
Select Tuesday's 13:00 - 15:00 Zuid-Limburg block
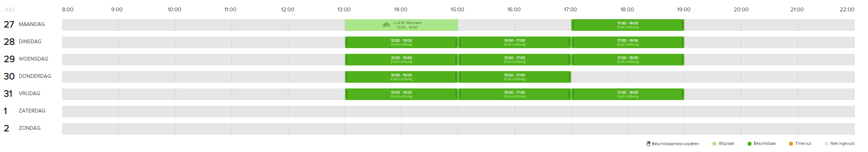(x=401, y=43)
